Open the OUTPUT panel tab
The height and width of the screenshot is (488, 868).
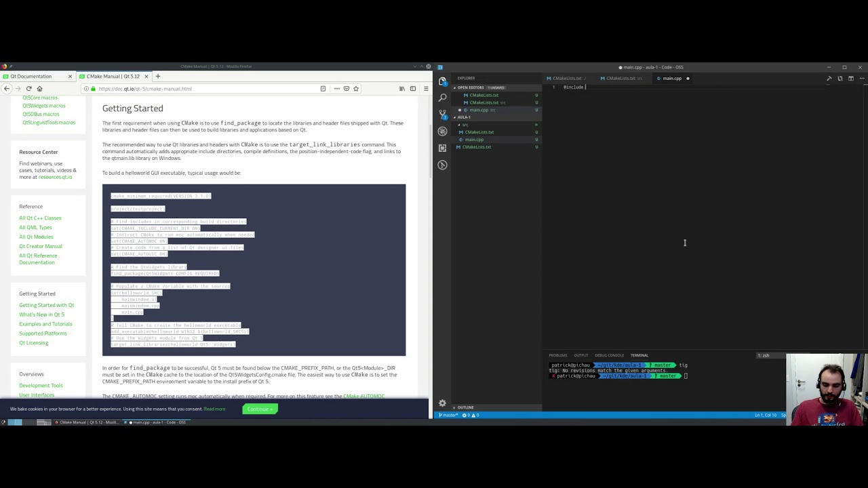pyautogui.click(x=581, y=355)
